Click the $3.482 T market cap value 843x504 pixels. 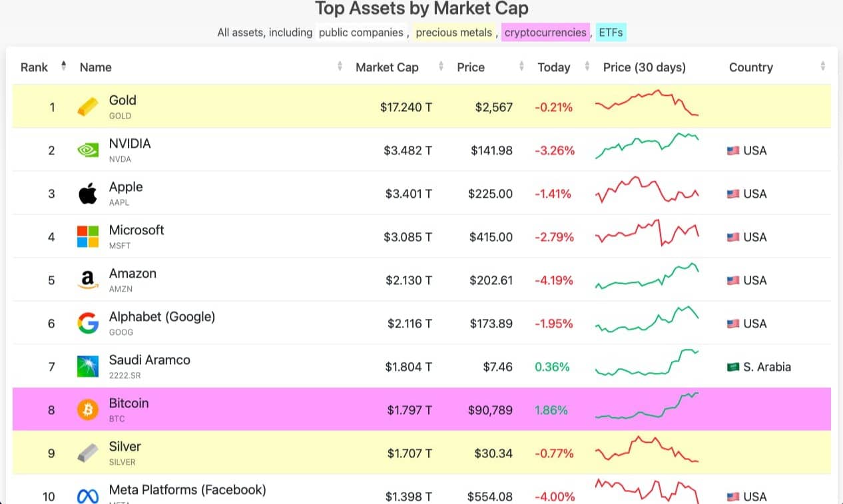point(408,150)
